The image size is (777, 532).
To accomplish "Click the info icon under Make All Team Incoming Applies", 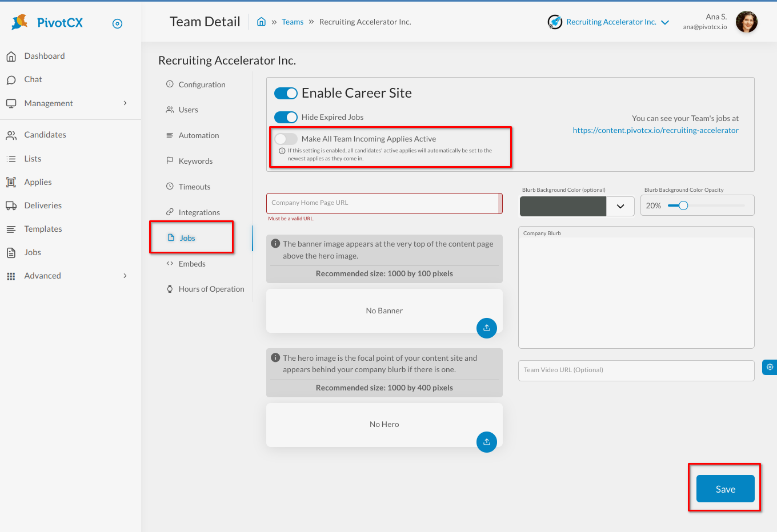I will (282, 151).
